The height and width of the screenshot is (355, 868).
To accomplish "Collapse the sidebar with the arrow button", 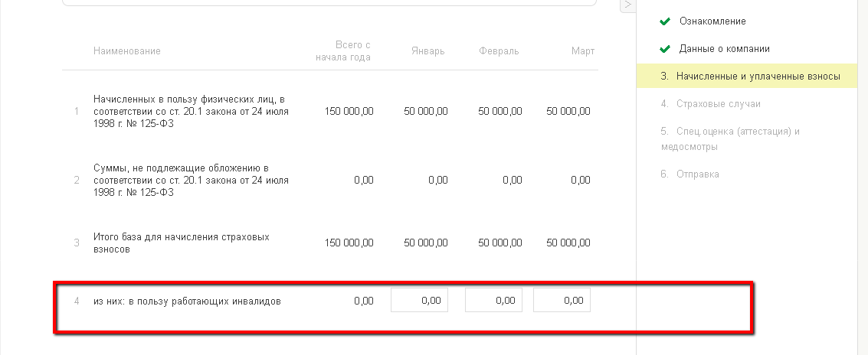I will point(627,5).
